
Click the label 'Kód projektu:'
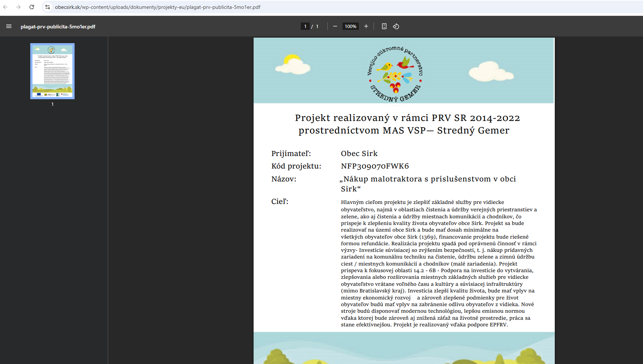tap(296, 166)
